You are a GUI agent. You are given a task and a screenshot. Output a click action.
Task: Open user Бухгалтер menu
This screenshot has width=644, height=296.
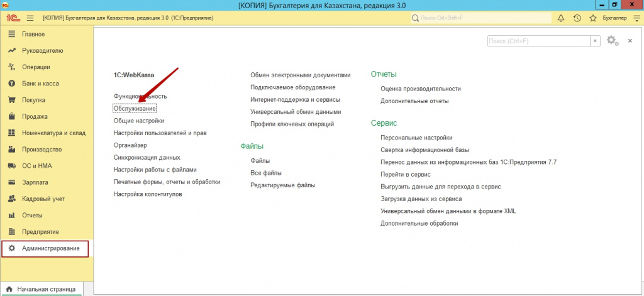pyautogui.click(x=614, y=18)
